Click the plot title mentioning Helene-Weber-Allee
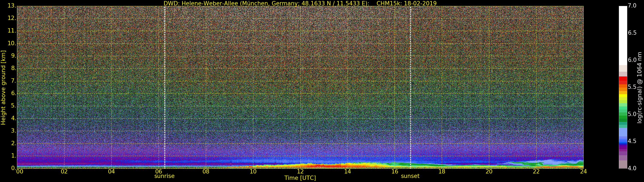The height and width of the screenshot is (182, 644). pos(300,3)
